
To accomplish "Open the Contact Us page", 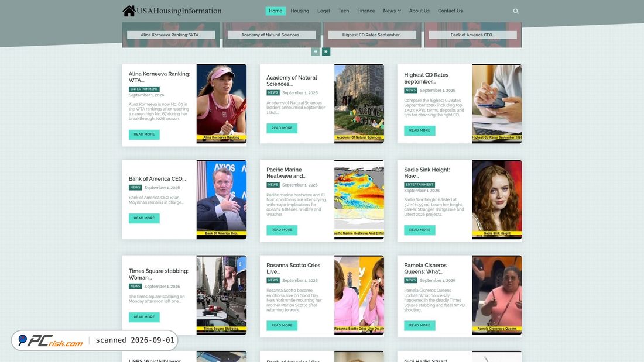I will [450, 11].
